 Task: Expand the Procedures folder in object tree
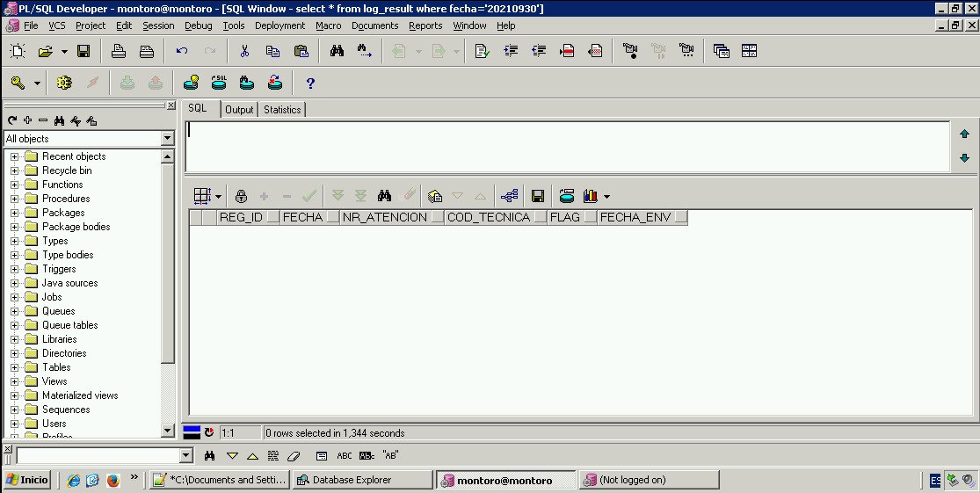click(15, 199)
